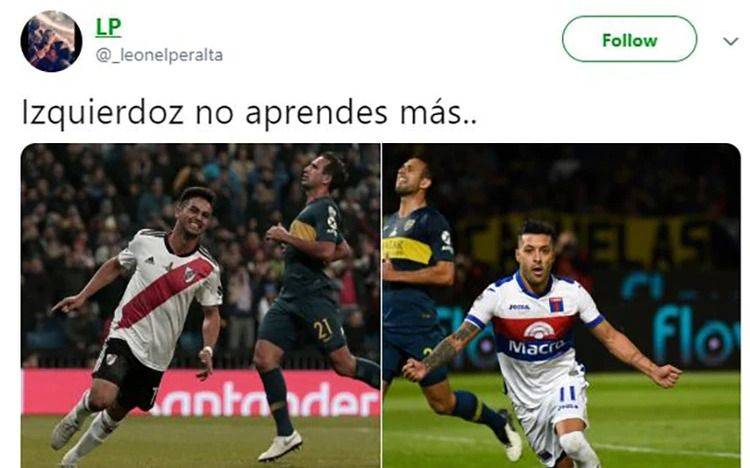Screen dimensions: 750x468
Task: Click the number 11 on white shorts
Action: point(568,393)
